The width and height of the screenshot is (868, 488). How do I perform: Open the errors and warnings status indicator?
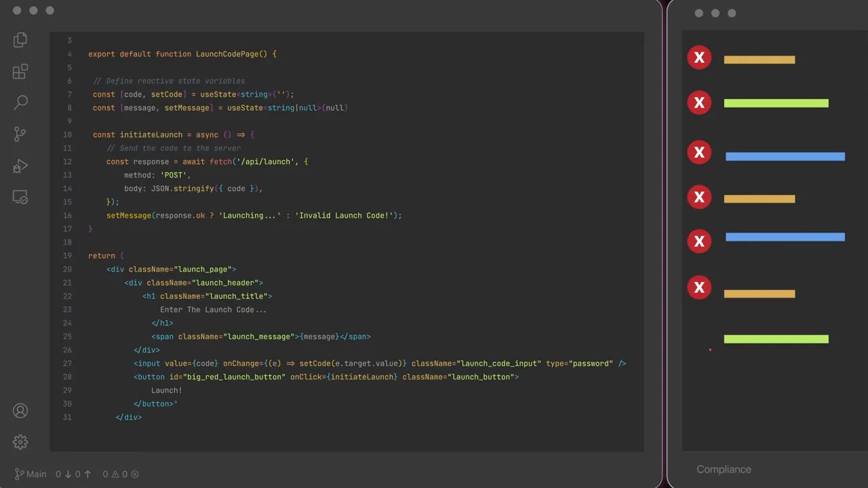coord(121,474)
